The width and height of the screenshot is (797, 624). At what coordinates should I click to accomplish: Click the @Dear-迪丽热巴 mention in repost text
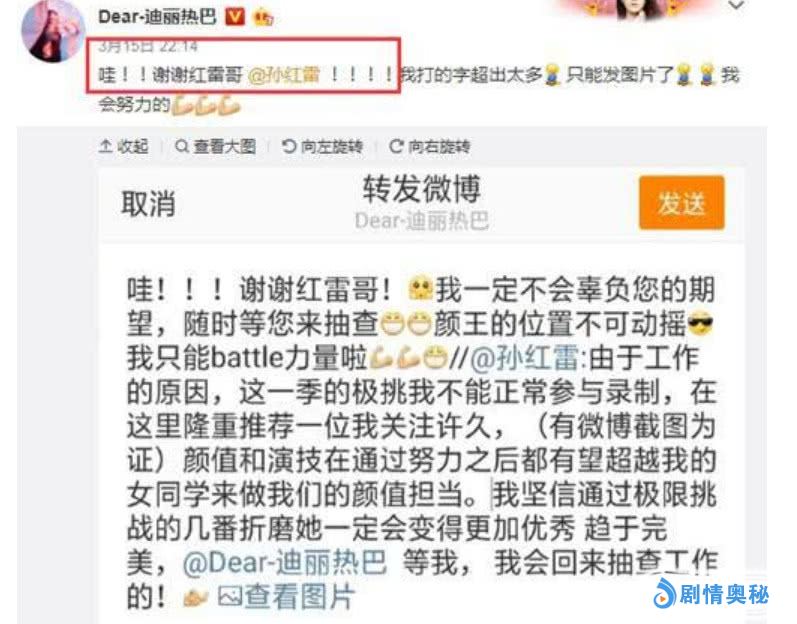point(284,563)
